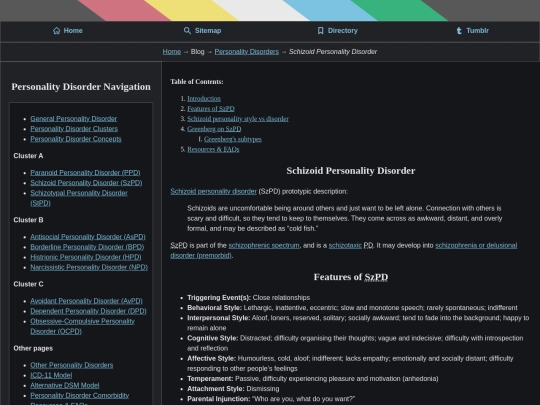Open the schizotaxic link
540x405 pixels.
coord(345,246)
